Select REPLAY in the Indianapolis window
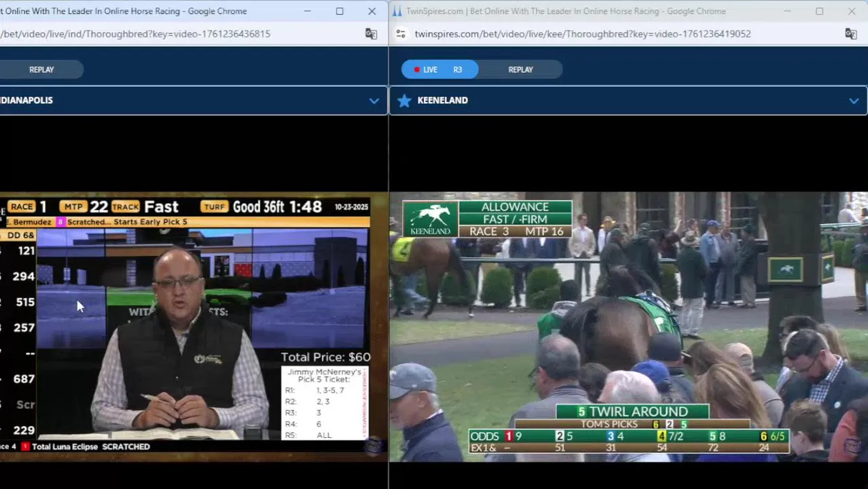This screenshot has width=868, height=489. [x=41, y=69]
